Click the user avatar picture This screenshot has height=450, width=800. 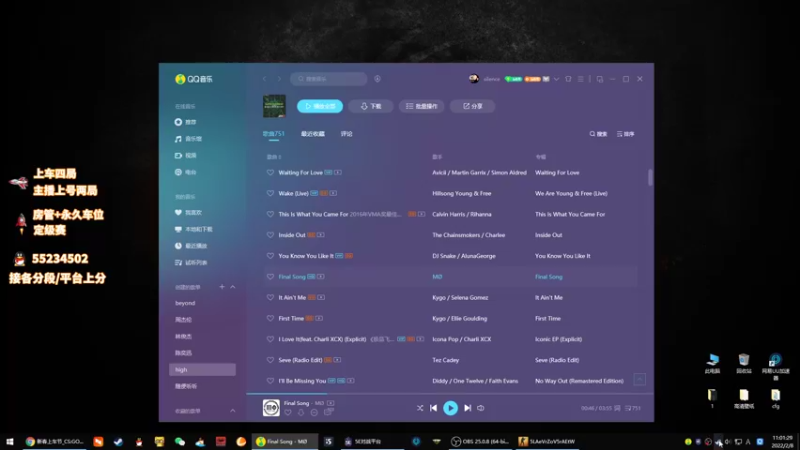tap(473, 79)
